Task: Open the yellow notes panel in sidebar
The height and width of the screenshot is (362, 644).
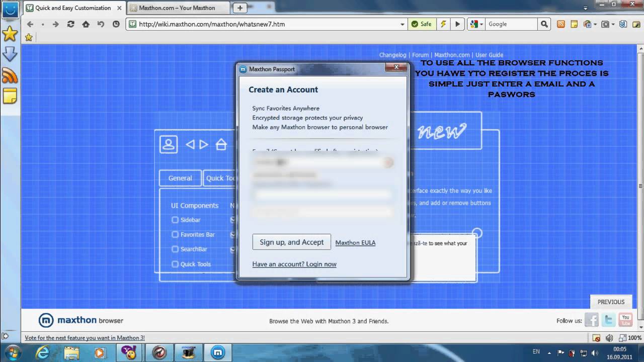Action: pyautogui.click(x=10, y=96)
